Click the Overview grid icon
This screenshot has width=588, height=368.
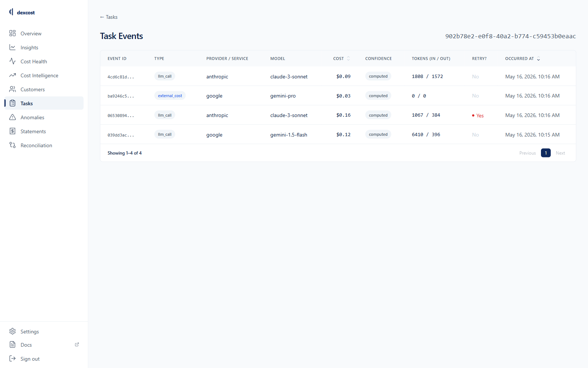(x=12, y=33)
